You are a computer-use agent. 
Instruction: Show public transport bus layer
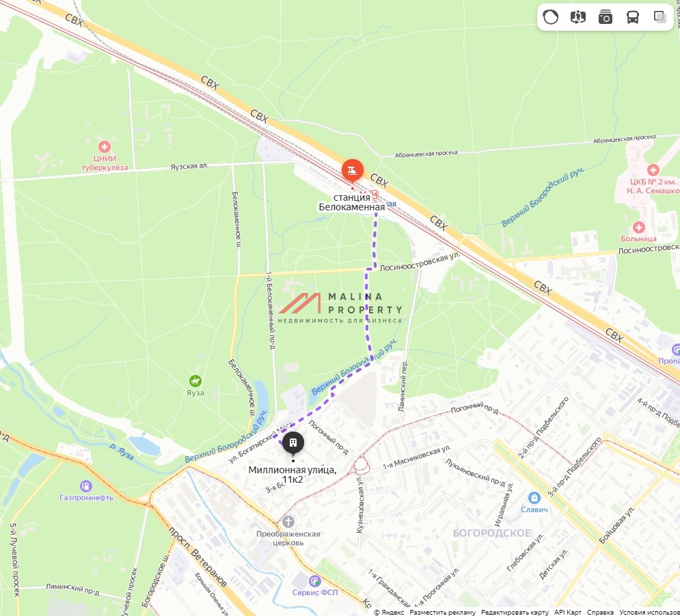[632, 17]
